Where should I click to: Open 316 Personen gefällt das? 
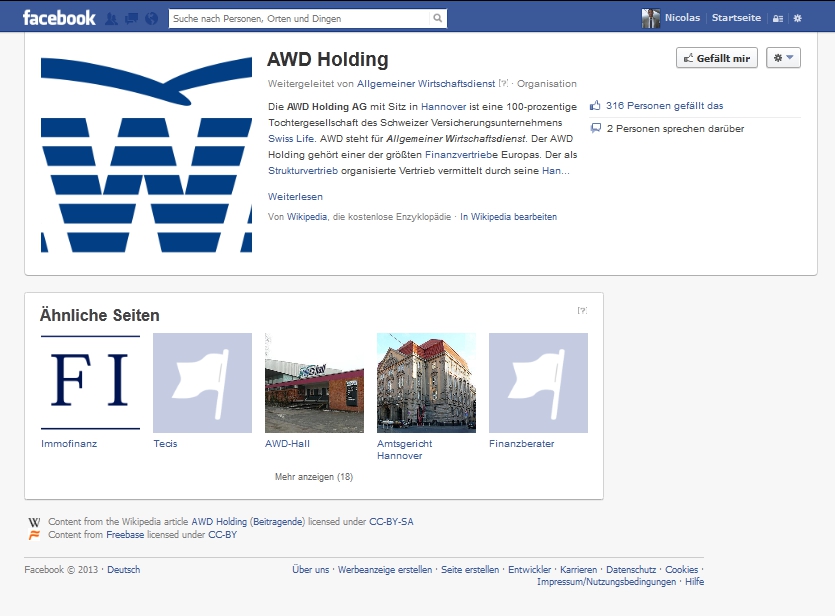click(x=664, y=105)
